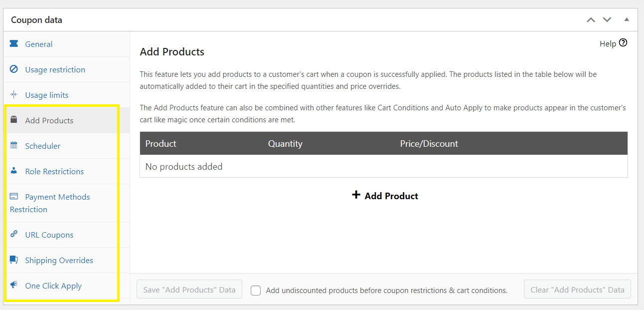Move Coupon data panel down
The height and width of the screenshot is (310, 644).
(x=607, y=20)
